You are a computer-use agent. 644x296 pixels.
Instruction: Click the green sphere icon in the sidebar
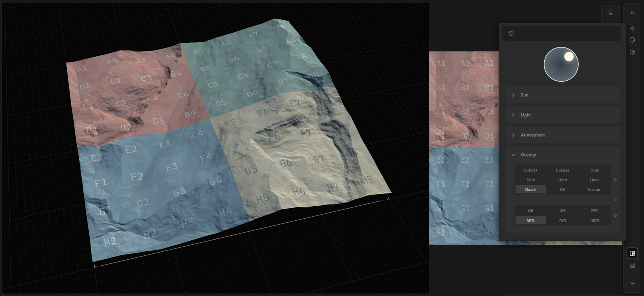[x=632, y=40]
